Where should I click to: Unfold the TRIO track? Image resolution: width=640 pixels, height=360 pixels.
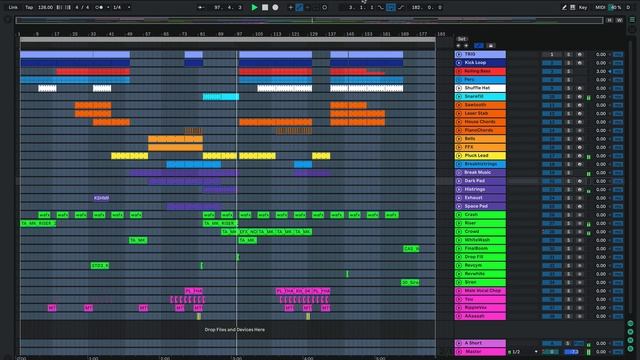point(459,54)
